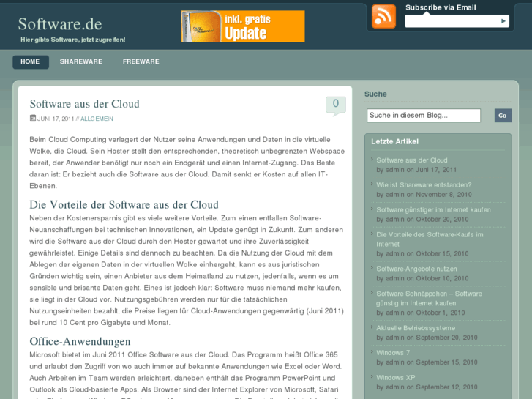Viewport: 532px width, 399px height.
Task: Click the 'Suche' sidebar heading
Action: [x=375, y=94]
